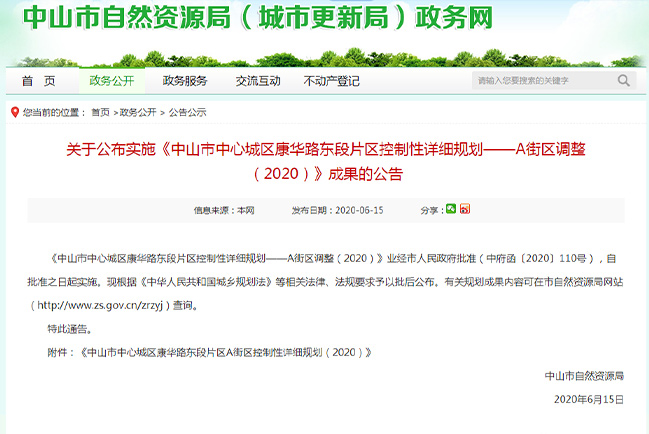The image size is (649, 434).
Task: Open the 首页 navigation tab
Action: [x=38, y=81]
